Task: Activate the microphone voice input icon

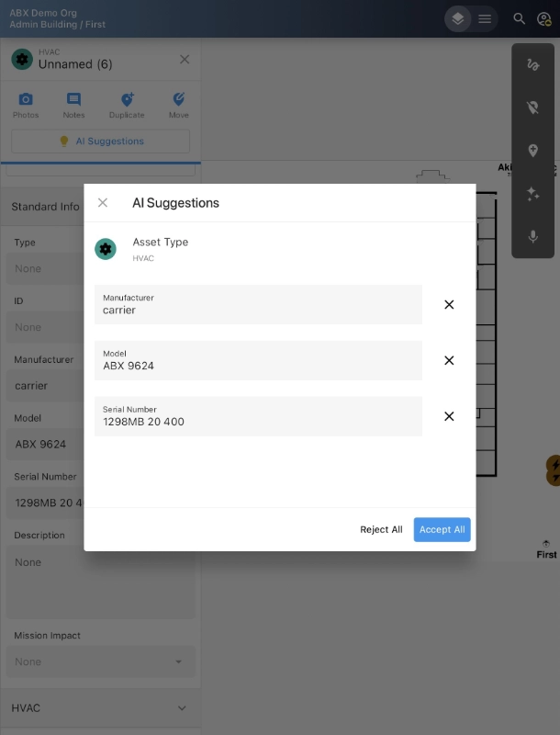Action: point(532,236)
